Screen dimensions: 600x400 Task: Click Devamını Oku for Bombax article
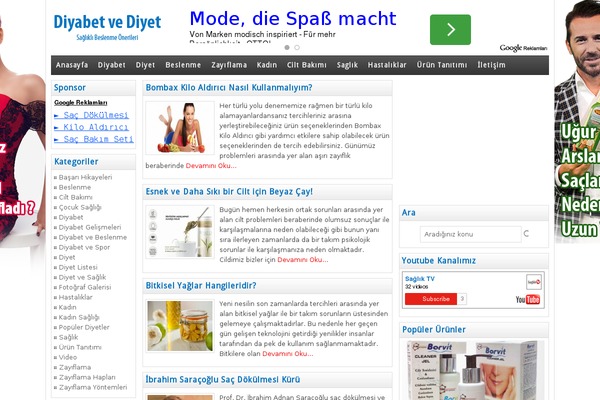211,166
